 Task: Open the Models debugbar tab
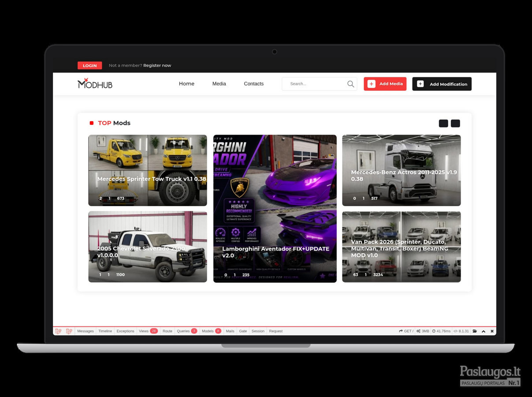211,331
